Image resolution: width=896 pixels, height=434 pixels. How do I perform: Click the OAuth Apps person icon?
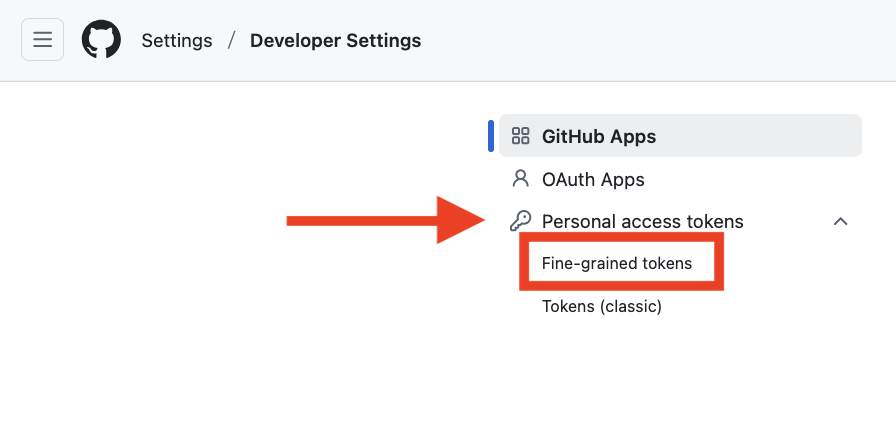521,179
